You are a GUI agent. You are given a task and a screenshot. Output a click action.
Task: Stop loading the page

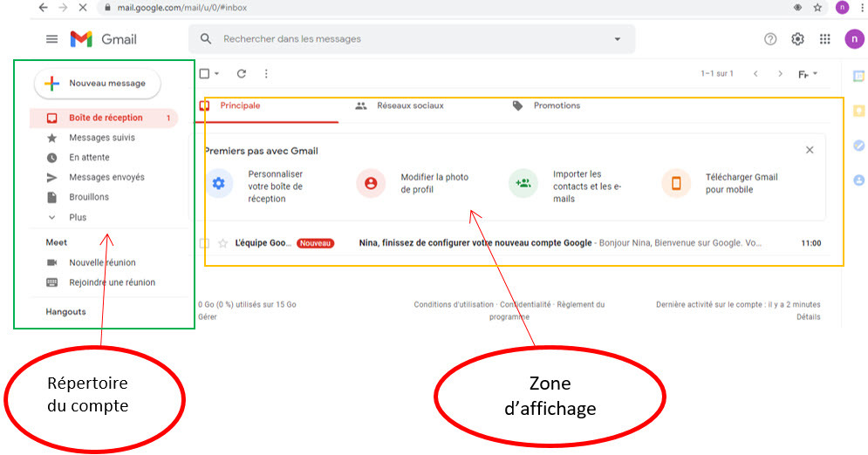(83, 8)
